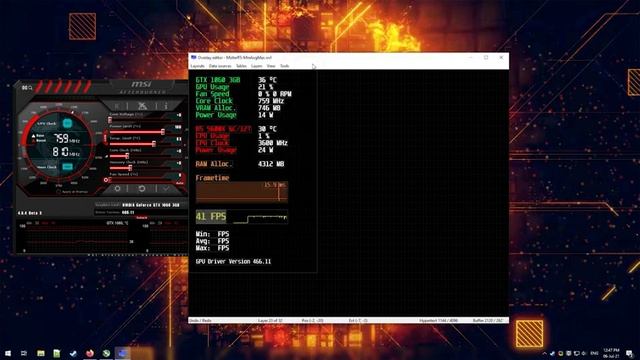The height and width of the screenshot is (360, 640).
Task: Click the Afterburner apply checkmark icon
Action: [166, 189]
